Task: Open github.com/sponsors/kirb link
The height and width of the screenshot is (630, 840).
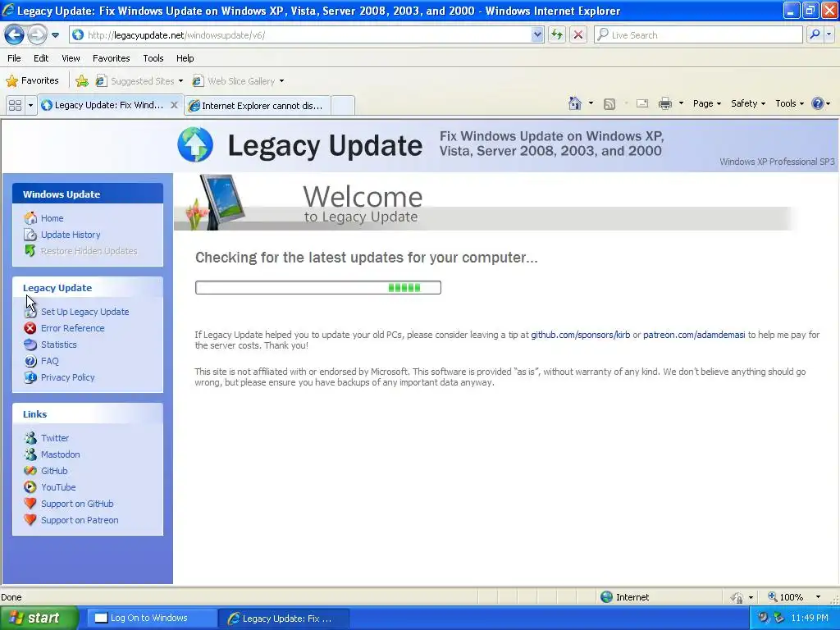Action: [x=580, y=335]
